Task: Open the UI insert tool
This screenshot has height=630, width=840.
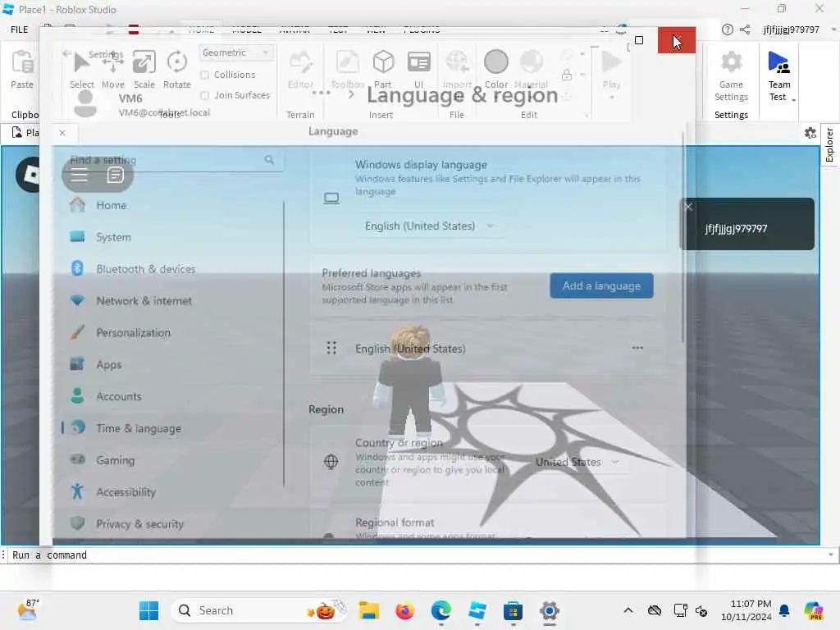Action: point(419,69)
